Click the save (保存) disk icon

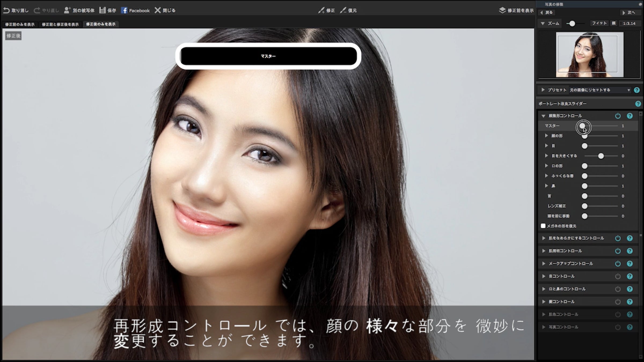tap(102, 10)
